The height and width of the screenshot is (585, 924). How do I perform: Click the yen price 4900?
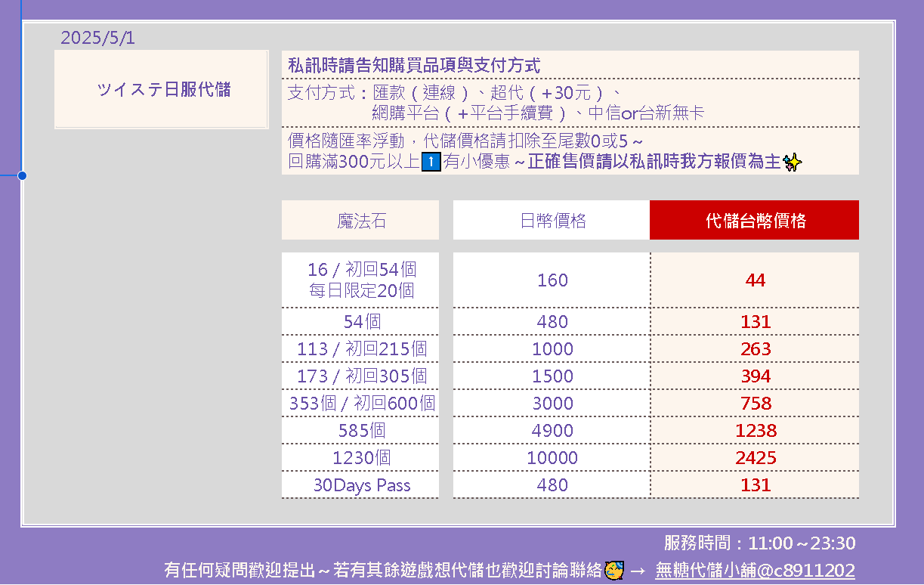(x=552, y=430)
